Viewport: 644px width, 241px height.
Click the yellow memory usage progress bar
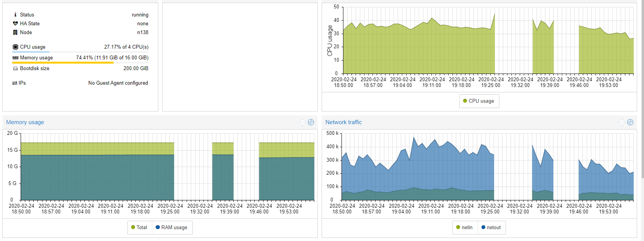point(63,62)
